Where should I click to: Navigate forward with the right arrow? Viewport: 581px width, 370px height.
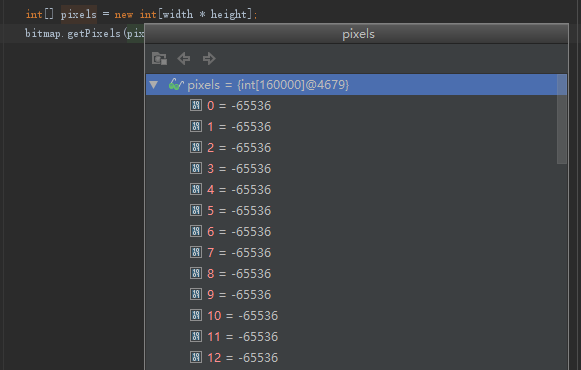pos(209,59)
